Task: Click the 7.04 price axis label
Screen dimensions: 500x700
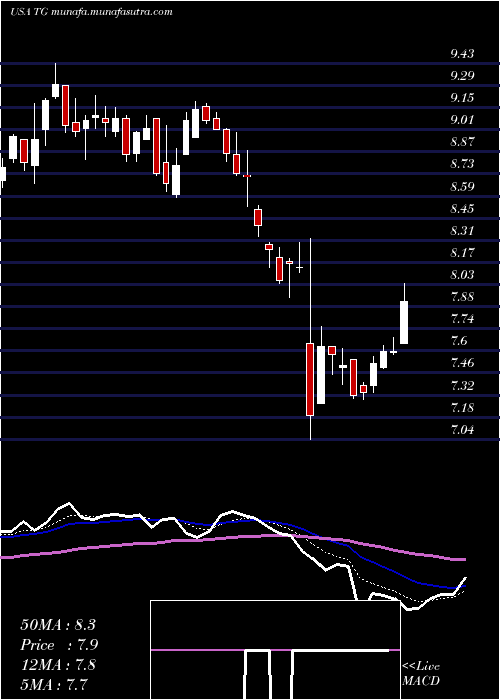Action: point(462,430)
